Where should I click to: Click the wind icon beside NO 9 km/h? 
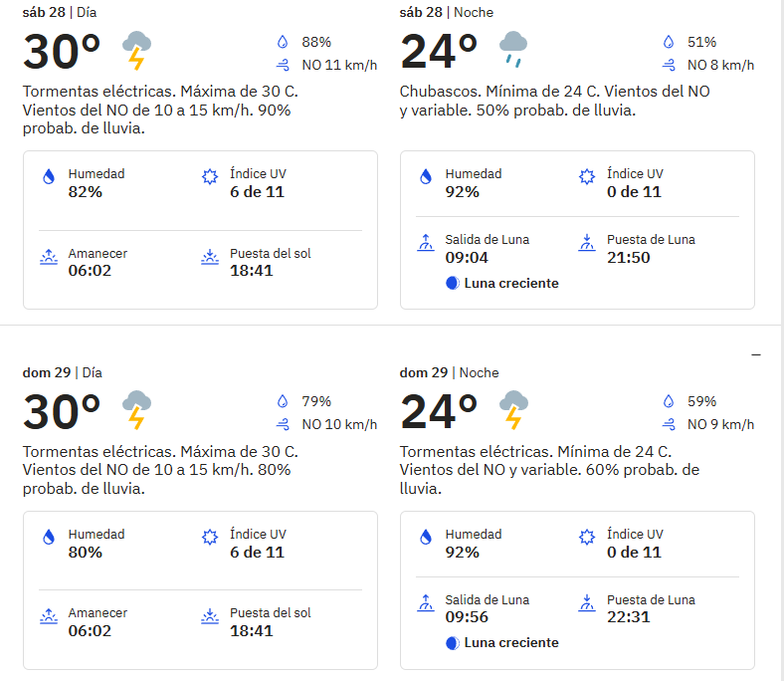[669, 424]
